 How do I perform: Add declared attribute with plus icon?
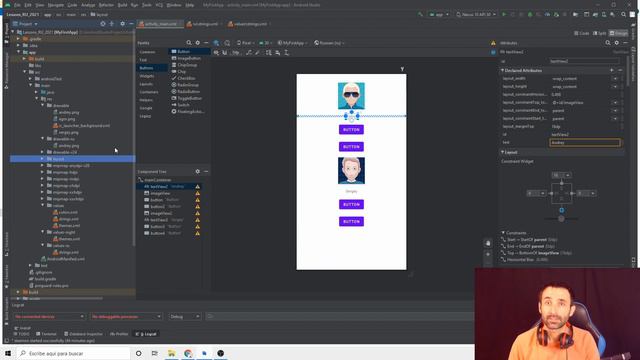[x=611, y=70]
